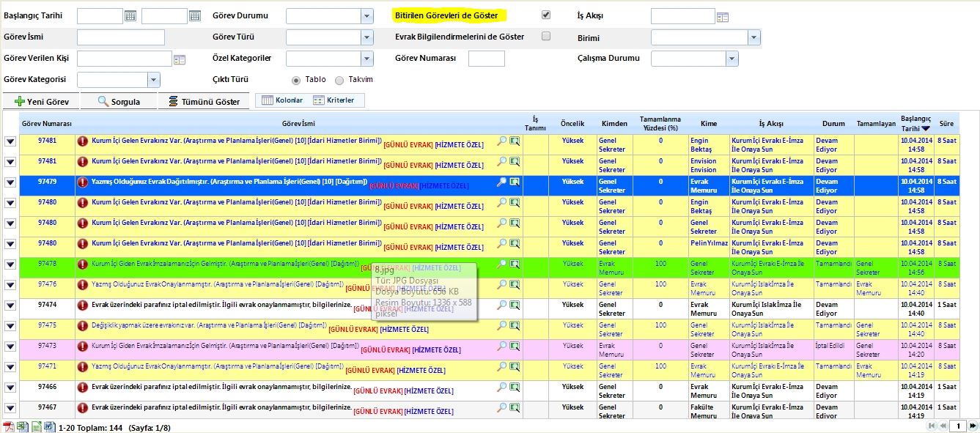The image size is (980, 433).
Task: Open the Kolonlar tab
Action: pyautogui.click(x=282, y=100)
